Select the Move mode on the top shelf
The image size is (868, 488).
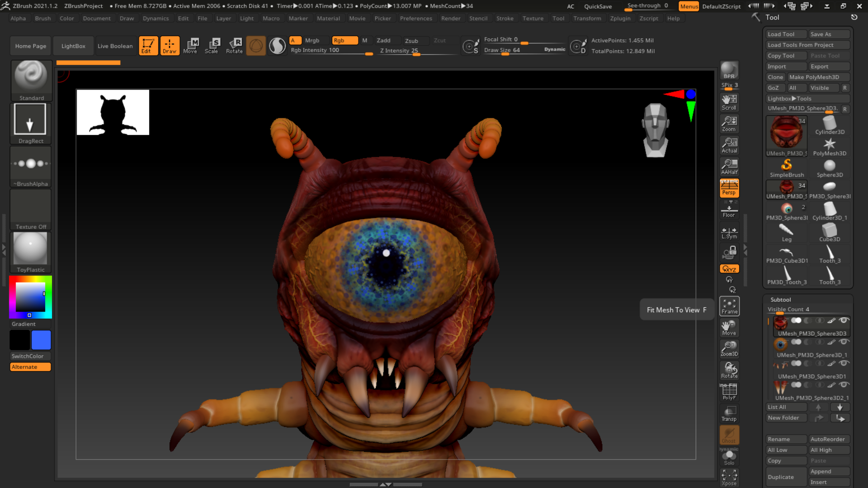pos(191,45)
